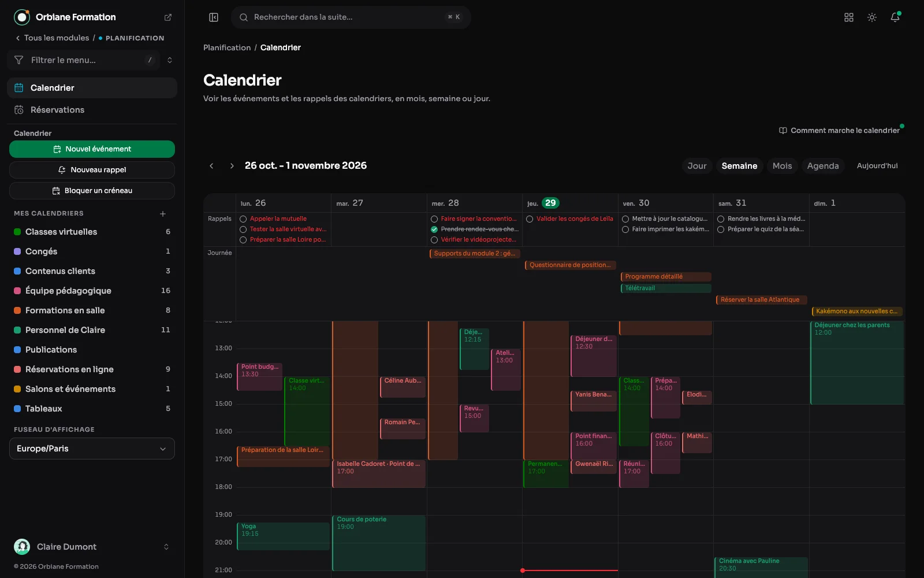Click the Orbiane Formation logo
This screenshot has height=578, width=924.
tap(22, 17)
